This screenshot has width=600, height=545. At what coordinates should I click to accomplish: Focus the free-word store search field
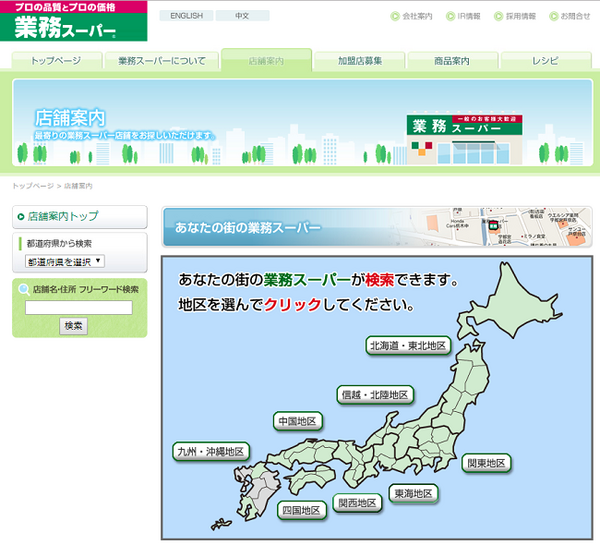79,307
